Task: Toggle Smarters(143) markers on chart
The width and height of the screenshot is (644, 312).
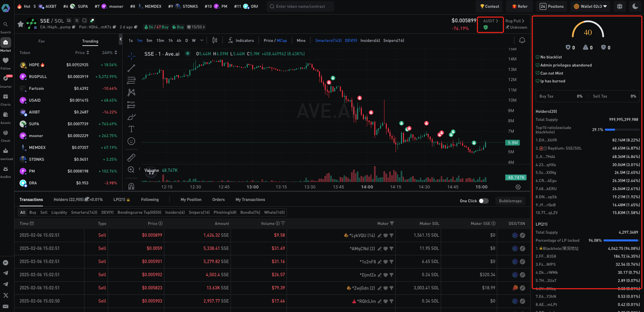Action: 328,41
